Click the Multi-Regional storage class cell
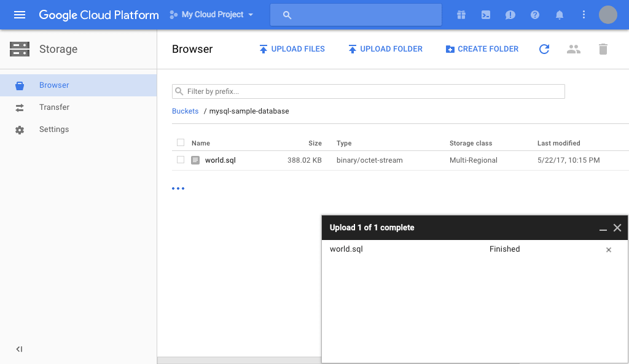This screenshot has height=364, width=629. click(x=474, y=160)
